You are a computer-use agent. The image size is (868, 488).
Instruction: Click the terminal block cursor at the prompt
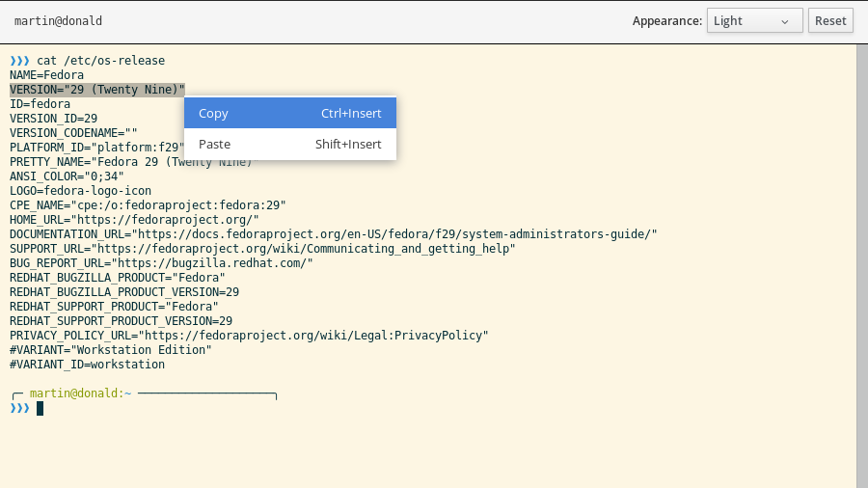tap(41, 408)
